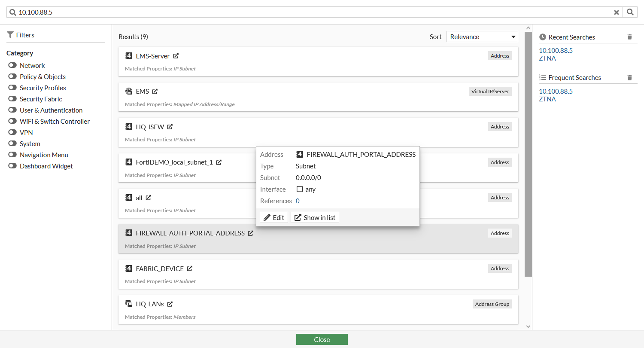Click the search magnifier icon
Viewport: 644px width, 348px height.
(x=629, y=12)
